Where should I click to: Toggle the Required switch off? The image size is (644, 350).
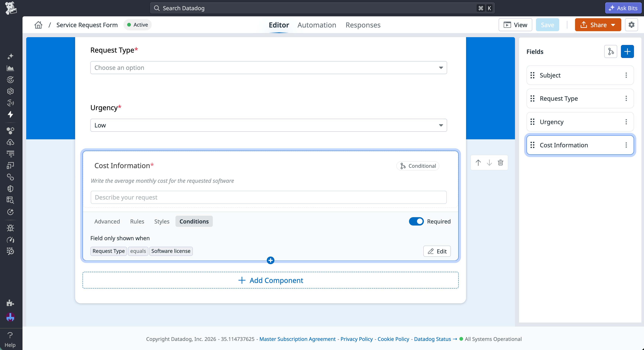[x=416, y=221]
